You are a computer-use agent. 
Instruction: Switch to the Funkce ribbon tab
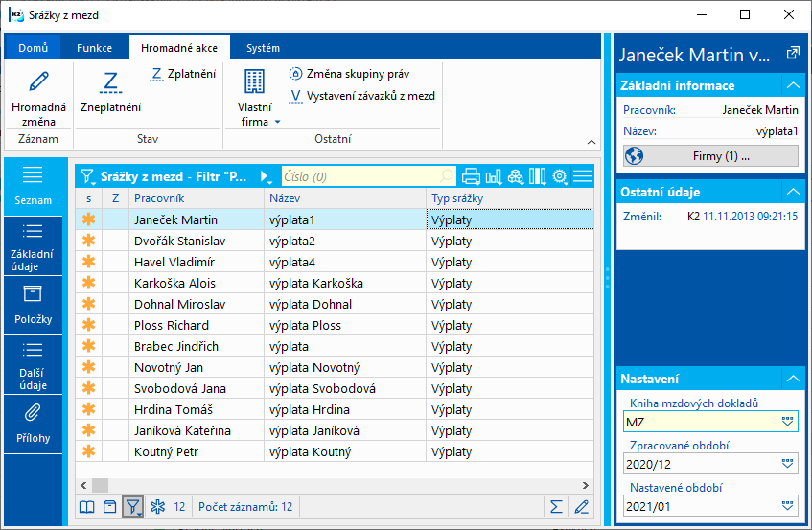pyautogui.click(x=94, y=48)
